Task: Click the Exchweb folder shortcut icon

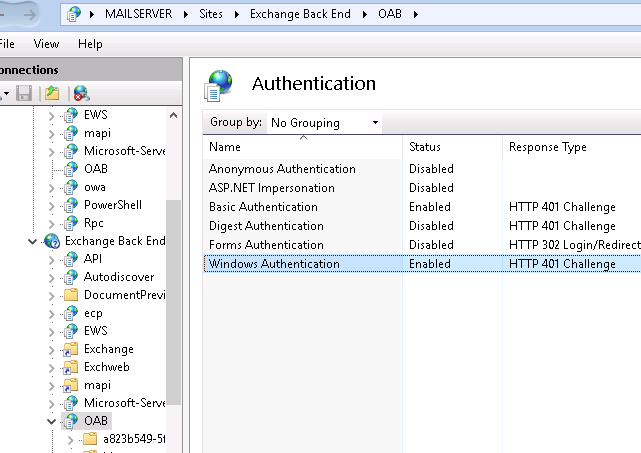Action: pyautogui.click(x=70, y=367)
